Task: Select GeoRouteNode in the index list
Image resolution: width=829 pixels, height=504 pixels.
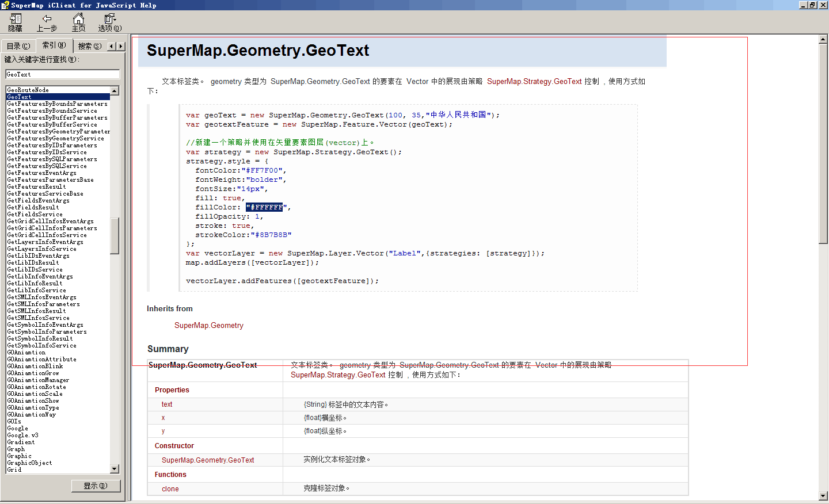Action: pyautogui.click(x=28, y=90)
